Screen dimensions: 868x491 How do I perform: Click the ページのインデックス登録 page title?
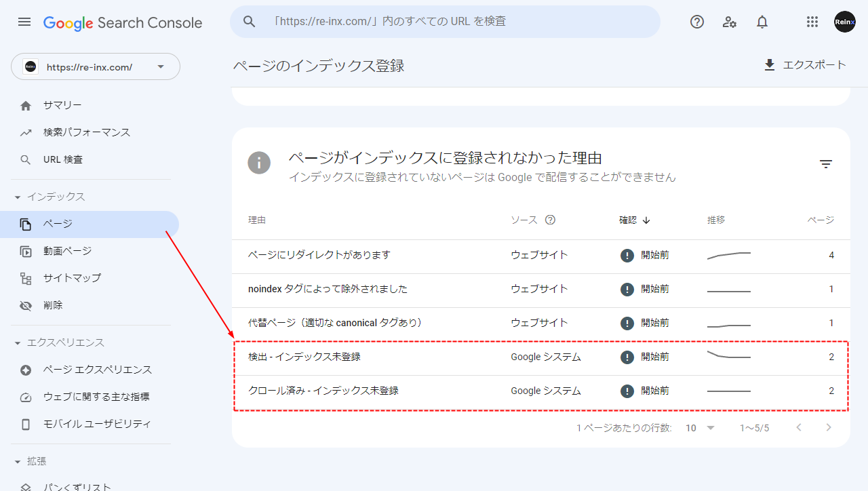(x=319, y=66)
